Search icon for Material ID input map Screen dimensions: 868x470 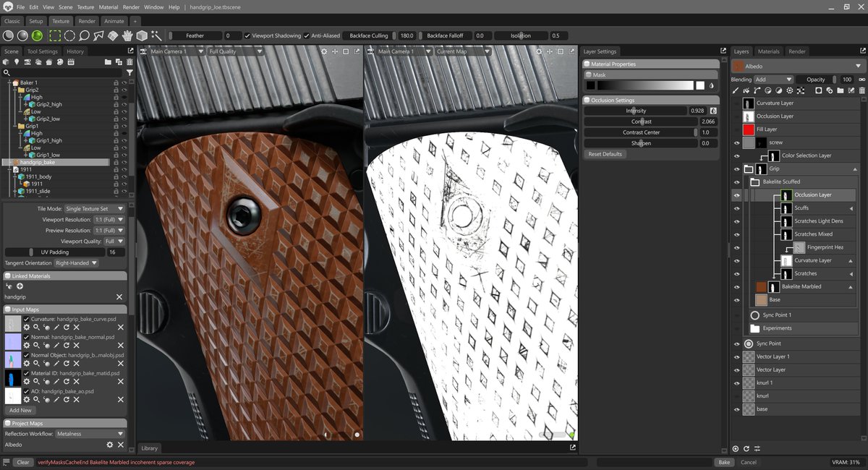pyautogui.click(x=36, y=382)
